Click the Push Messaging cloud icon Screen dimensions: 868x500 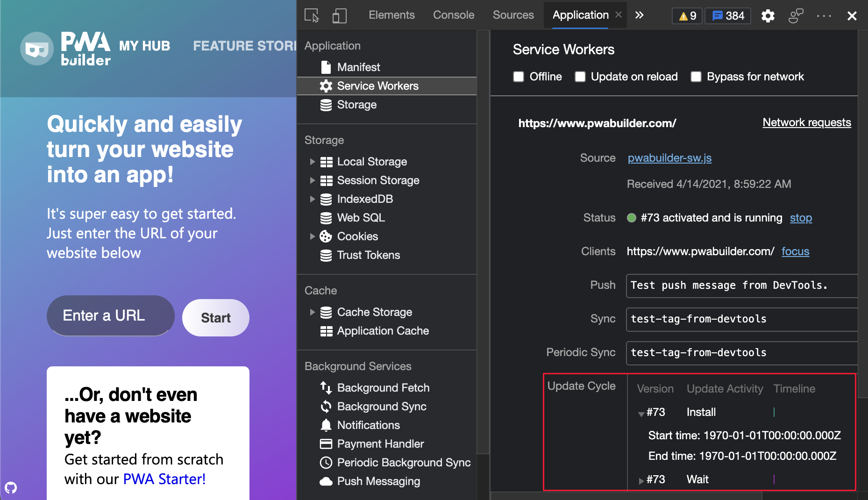pyautogui.click(x=327, y=481)
